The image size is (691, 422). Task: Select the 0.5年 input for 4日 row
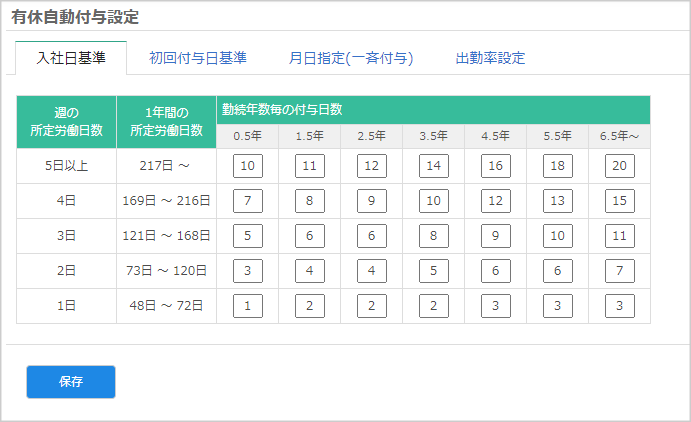pos(248,201)
